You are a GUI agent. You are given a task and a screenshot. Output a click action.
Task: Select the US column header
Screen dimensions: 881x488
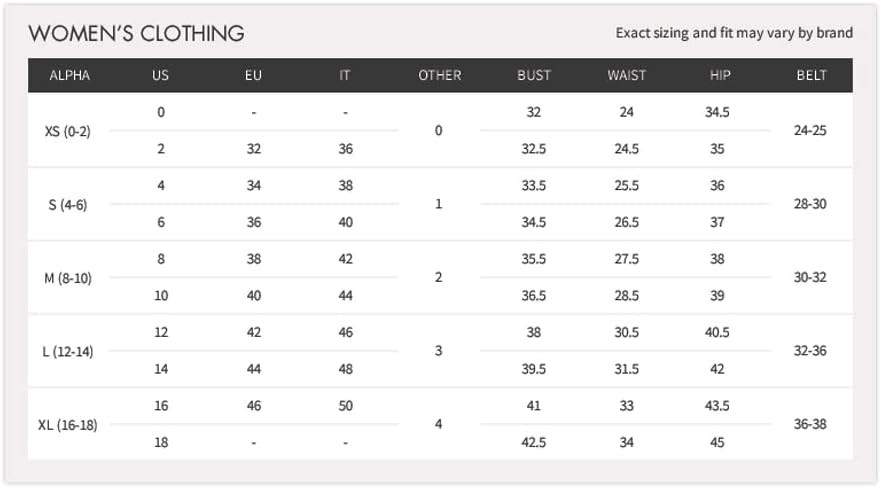coord(160,75)
